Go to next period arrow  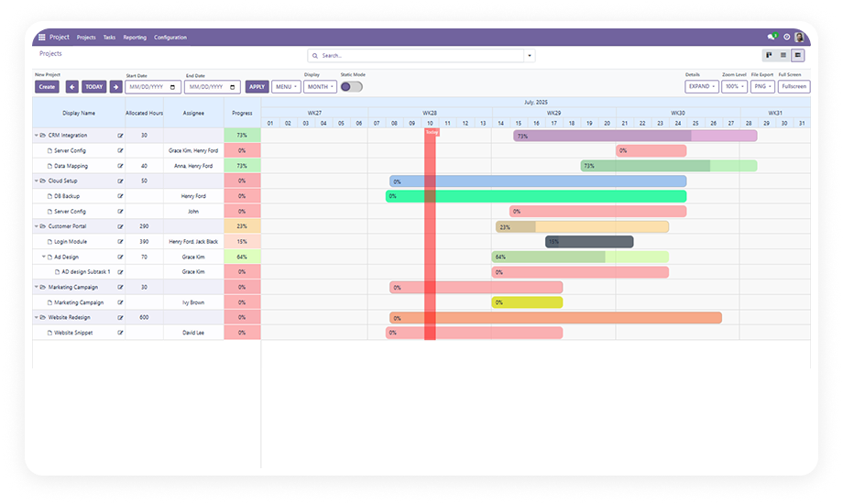(x=115, y=87)
